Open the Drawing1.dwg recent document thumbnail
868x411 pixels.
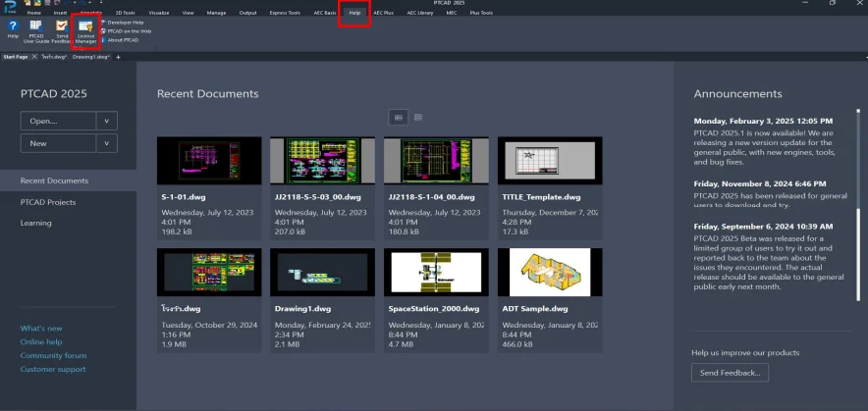point(322,272)
